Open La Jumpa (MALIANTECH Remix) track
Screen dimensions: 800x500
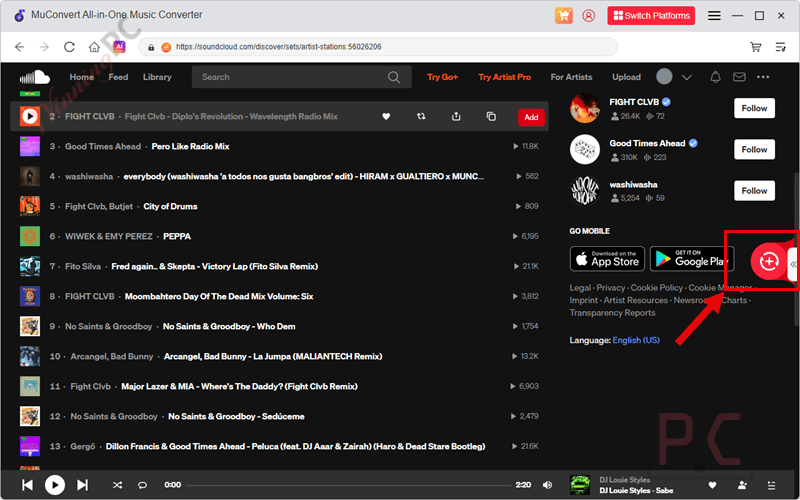[x=273, y=357]
